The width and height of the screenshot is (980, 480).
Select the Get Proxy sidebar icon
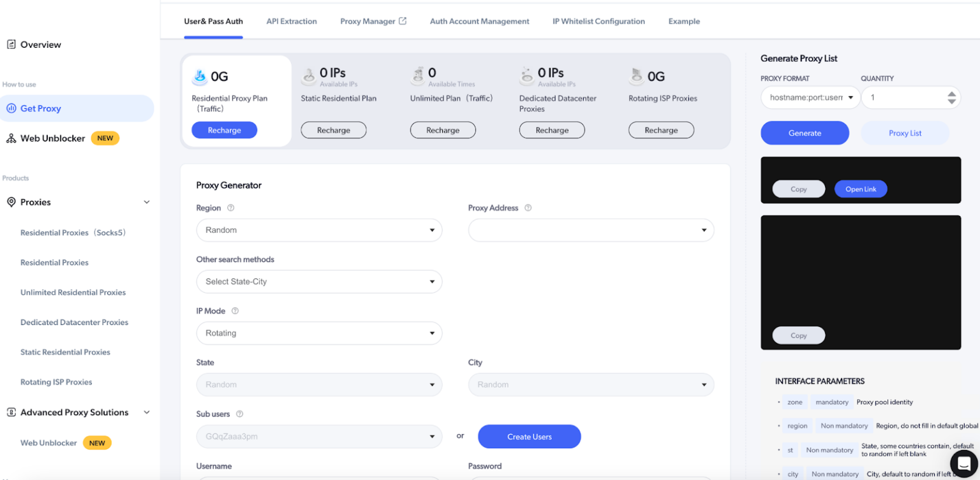(x=11, y=108)
